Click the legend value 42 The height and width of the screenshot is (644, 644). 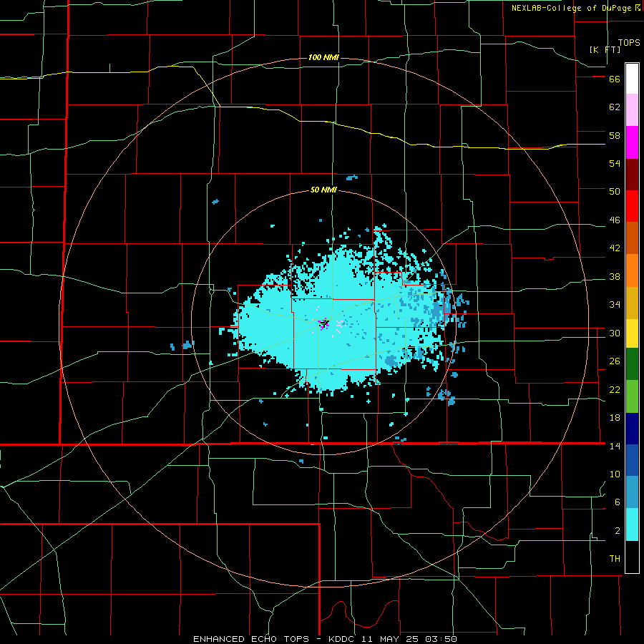point(615,248)
